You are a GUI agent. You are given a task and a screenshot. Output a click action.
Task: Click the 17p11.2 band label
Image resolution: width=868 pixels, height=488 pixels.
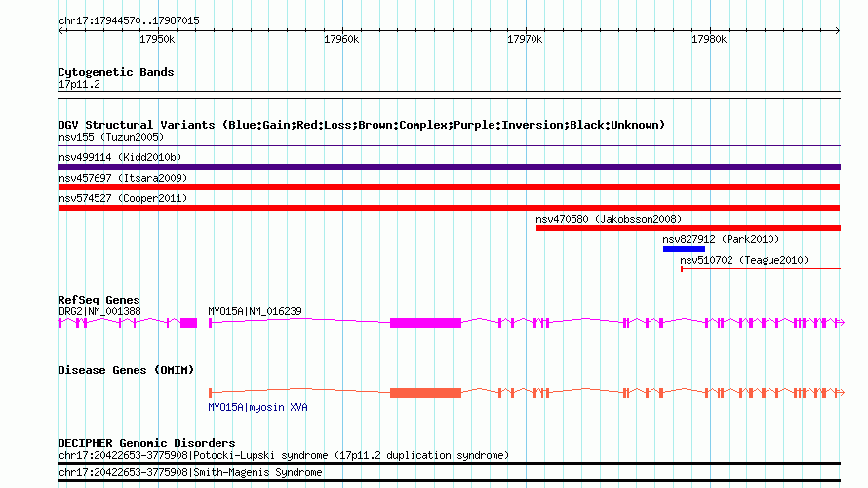(x=79, y=84)
